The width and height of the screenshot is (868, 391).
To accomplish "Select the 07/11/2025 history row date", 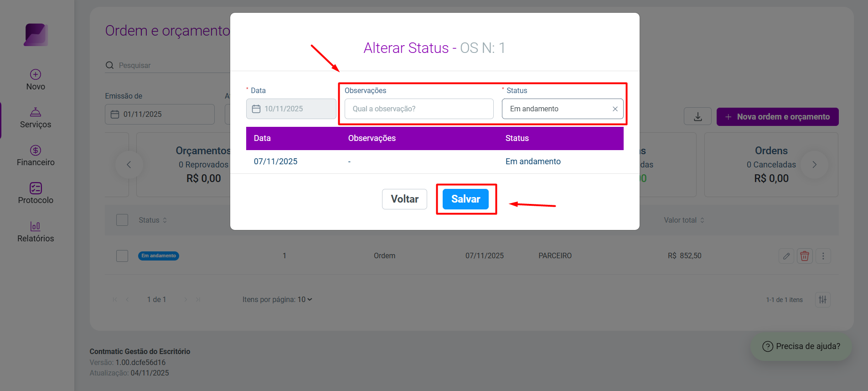I will click(275, 162).
